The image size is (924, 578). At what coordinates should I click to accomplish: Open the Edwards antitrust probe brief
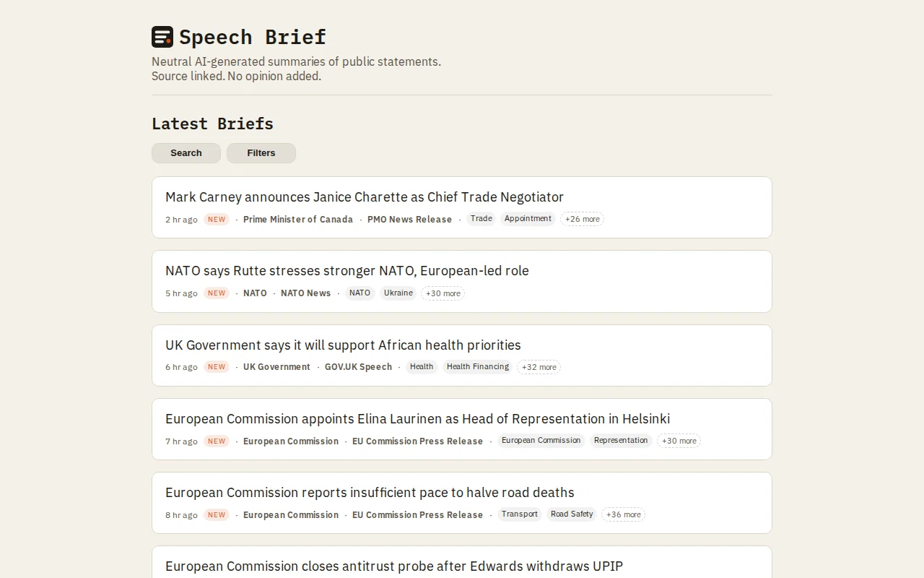(x=394, y=566)
